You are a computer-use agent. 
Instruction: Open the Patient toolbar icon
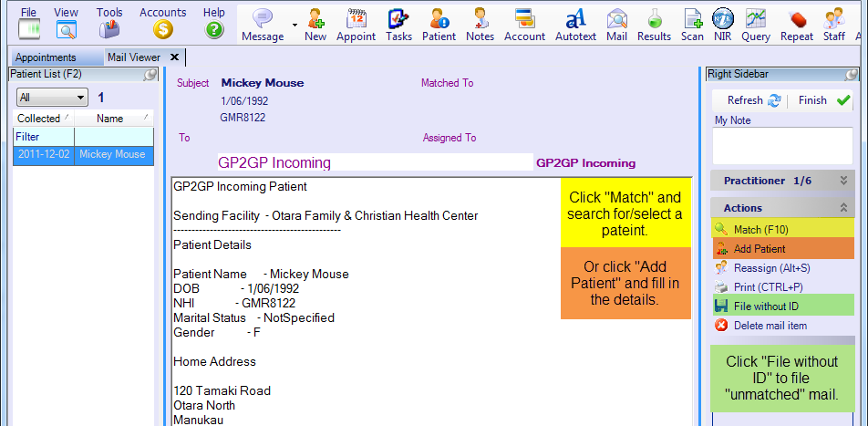tap(439, 19)
